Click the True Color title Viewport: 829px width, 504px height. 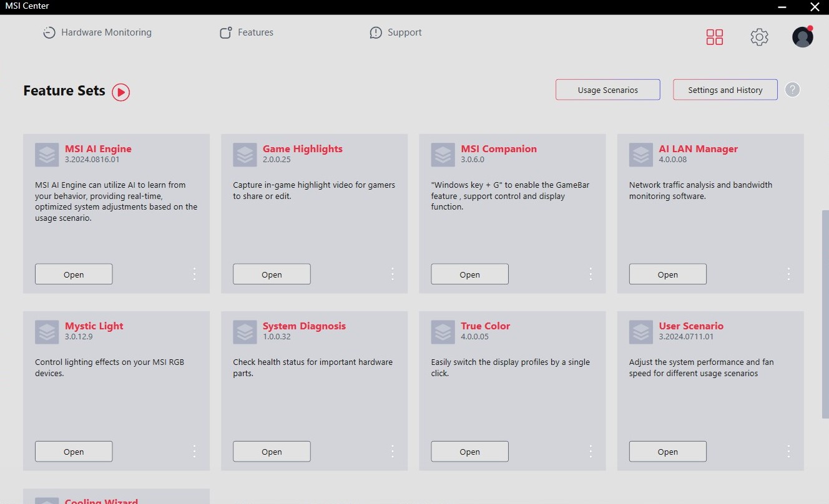(486, 326)
